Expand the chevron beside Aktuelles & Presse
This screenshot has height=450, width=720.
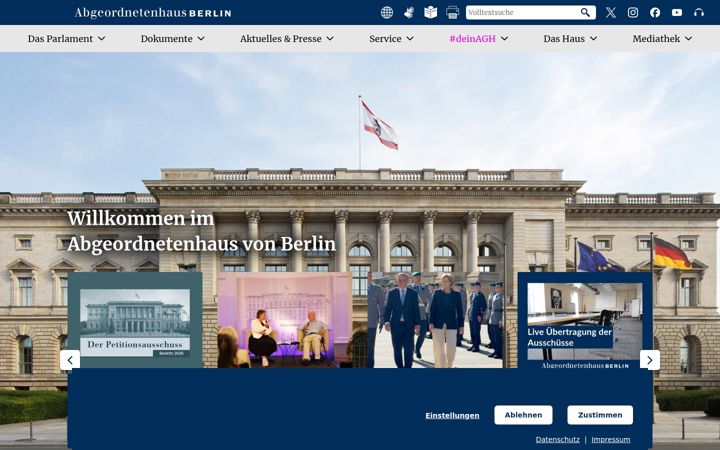[330, 39]
